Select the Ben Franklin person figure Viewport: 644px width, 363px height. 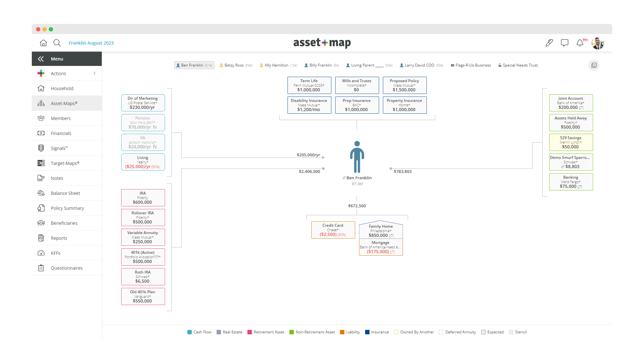(357, 157)
